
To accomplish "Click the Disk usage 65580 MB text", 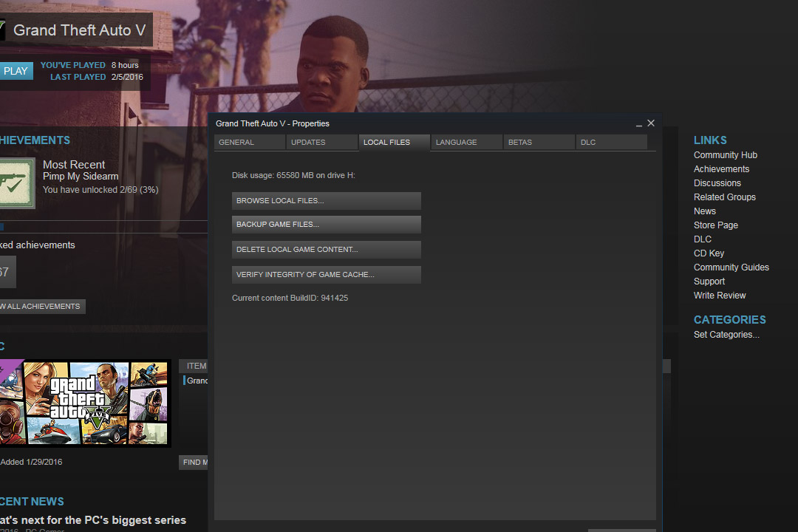I will pyautogui.click(x=293, y=175).
